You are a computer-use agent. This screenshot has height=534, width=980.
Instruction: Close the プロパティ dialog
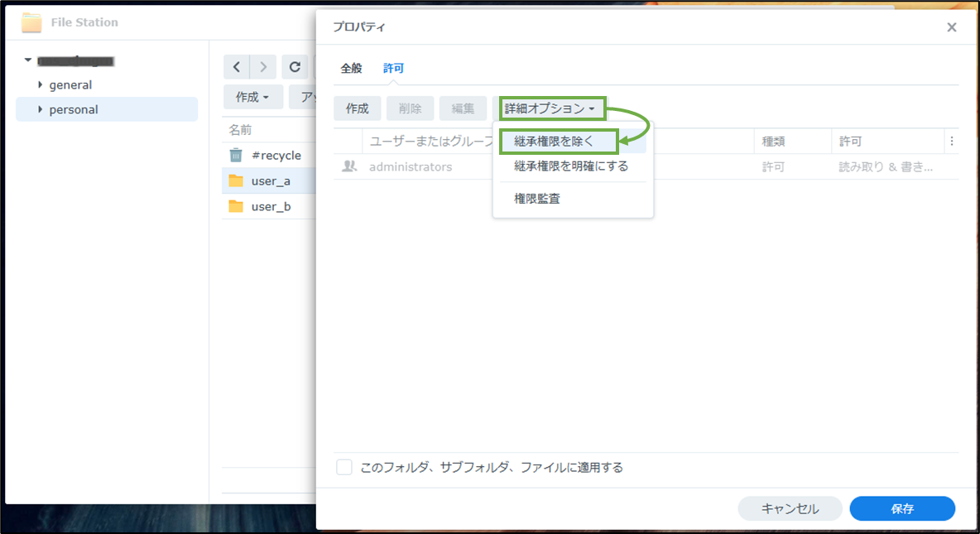pos(951,27)
